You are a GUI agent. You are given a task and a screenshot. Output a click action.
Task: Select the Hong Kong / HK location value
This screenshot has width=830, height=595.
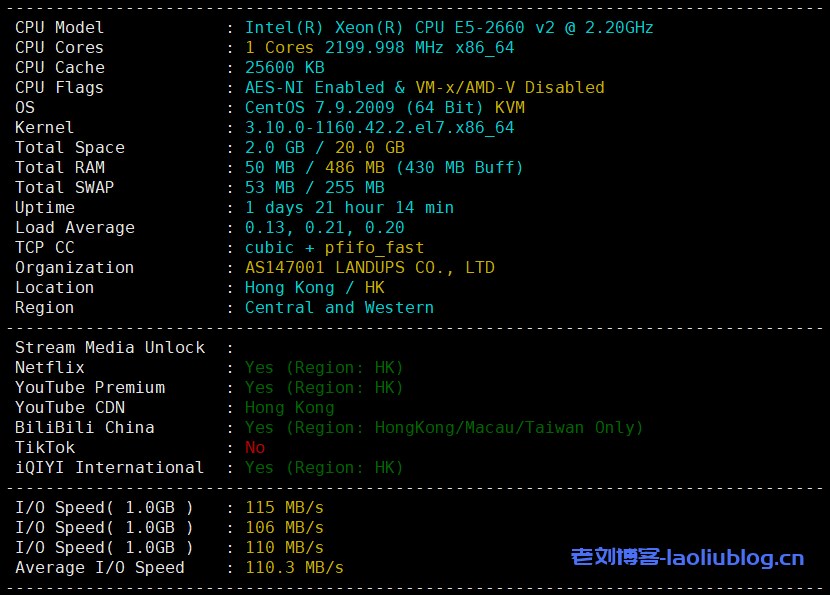click(x=314, y=288)
